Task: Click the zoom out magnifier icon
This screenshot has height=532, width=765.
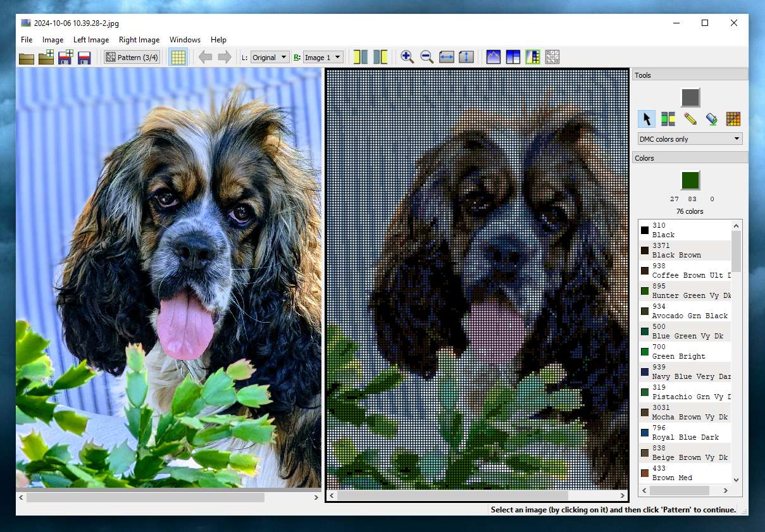Action: pyautogui.click(x=427, y=57)
